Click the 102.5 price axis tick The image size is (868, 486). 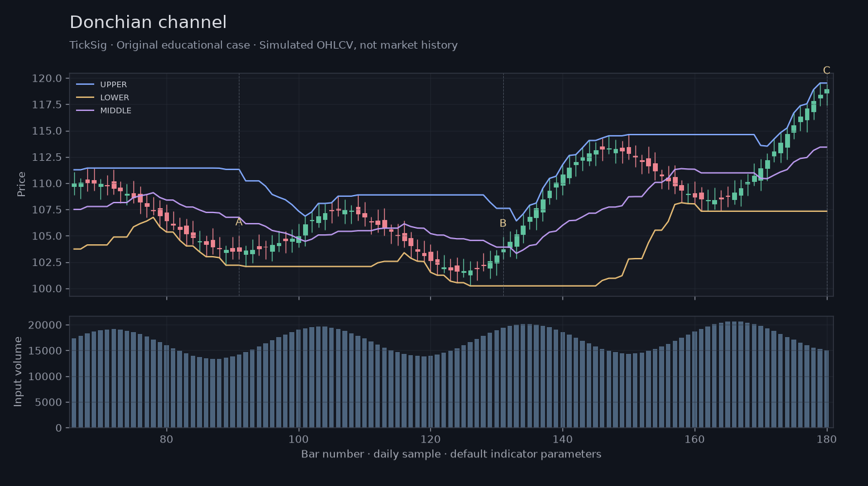click(x=47, y=262)
